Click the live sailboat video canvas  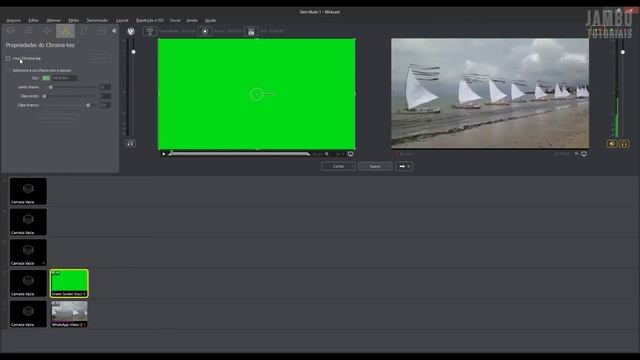point(490,93)
